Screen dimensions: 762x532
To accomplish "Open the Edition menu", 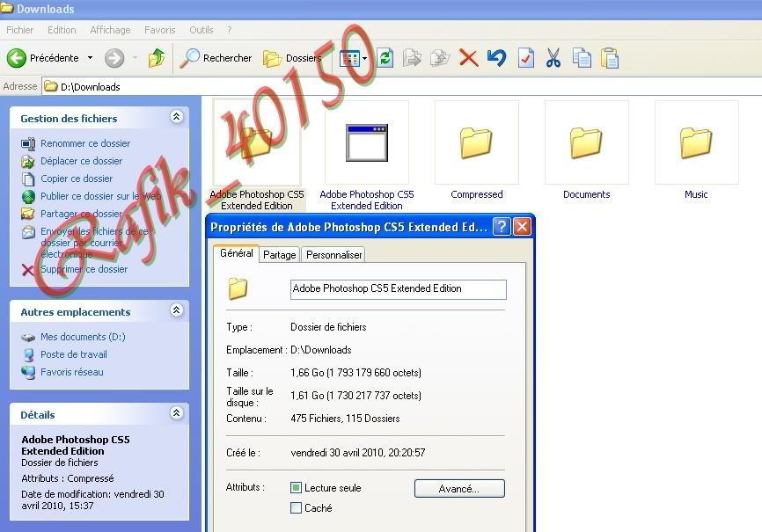I will (x=62, y=30).
